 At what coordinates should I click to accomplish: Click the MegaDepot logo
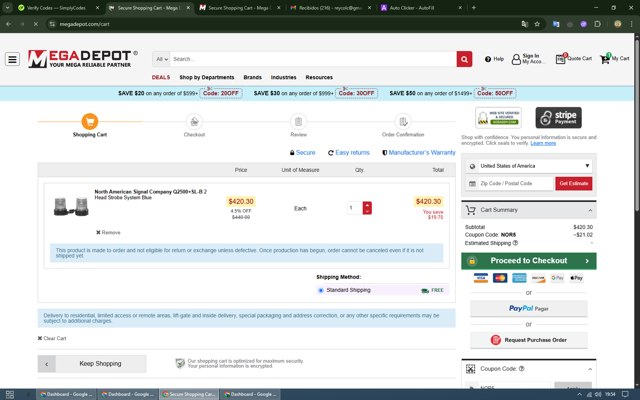coord(83,59)
